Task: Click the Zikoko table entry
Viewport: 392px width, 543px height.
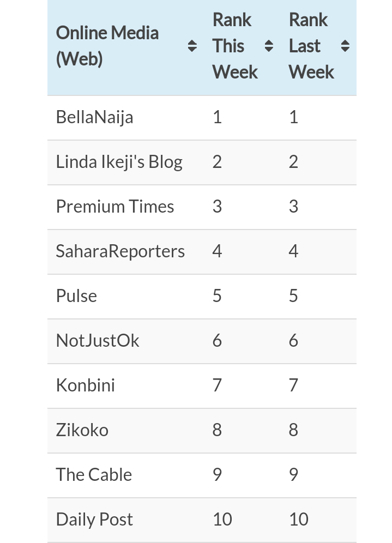Action: tap(82, 430)
